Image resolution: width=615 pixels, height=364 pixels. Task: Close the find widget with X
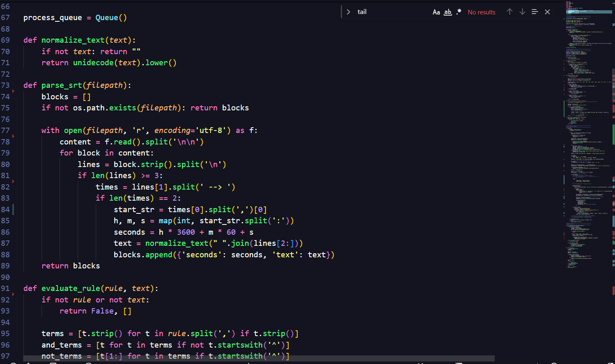tap(547, 12)
